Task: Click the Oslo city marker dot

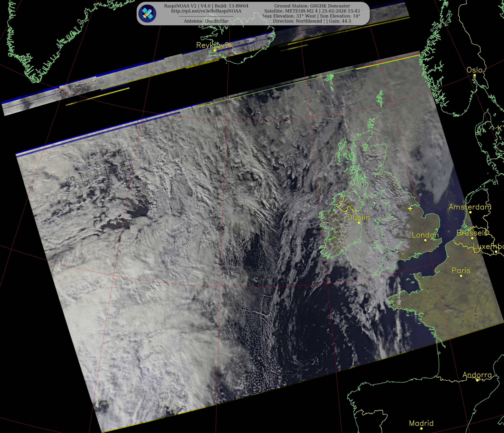Action: (x=475, y=75)
